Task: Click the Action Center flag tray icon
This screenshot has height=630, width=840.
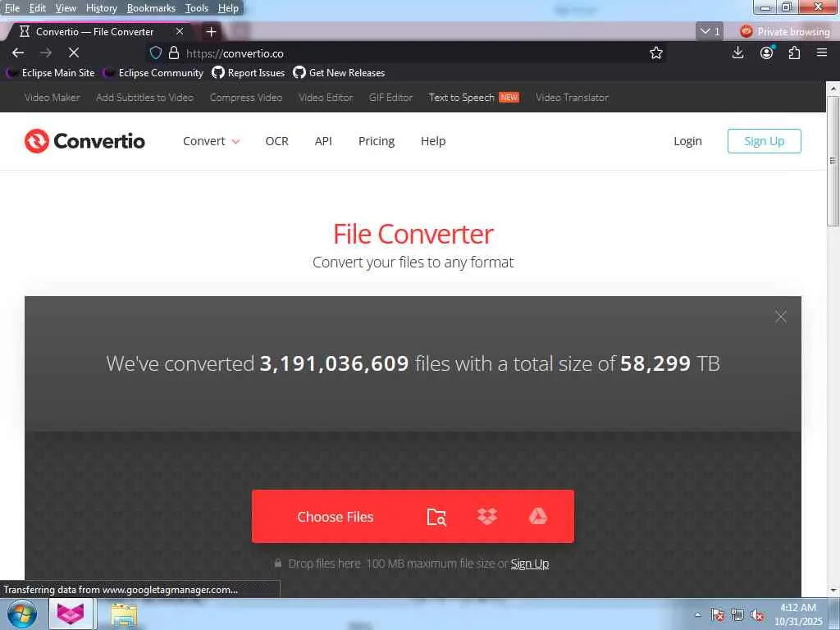Action: pyautogui.click(x=718, y=615)
